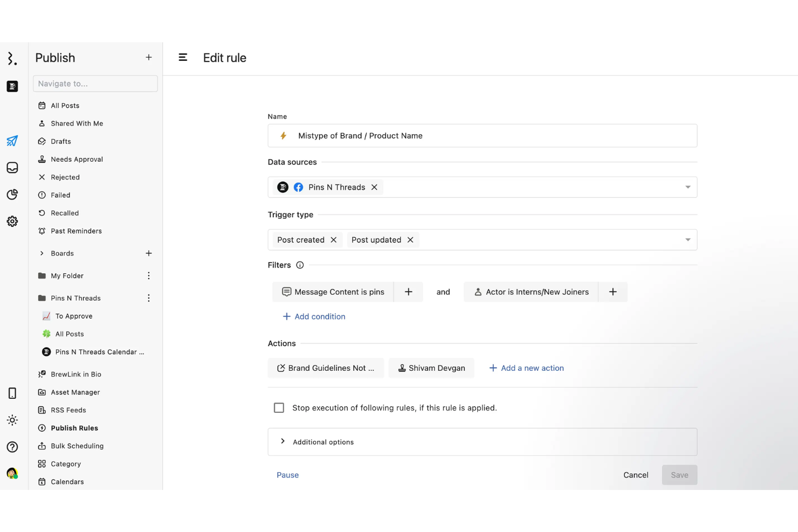
Task: Click the Save button
Action: [679, 475]
